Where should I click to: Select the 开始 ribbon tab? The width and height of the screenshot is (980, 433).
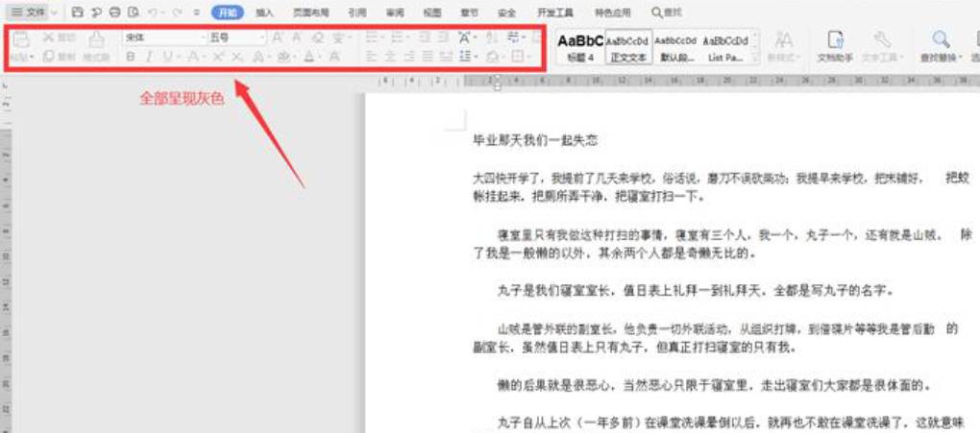(x=228, y=12)
